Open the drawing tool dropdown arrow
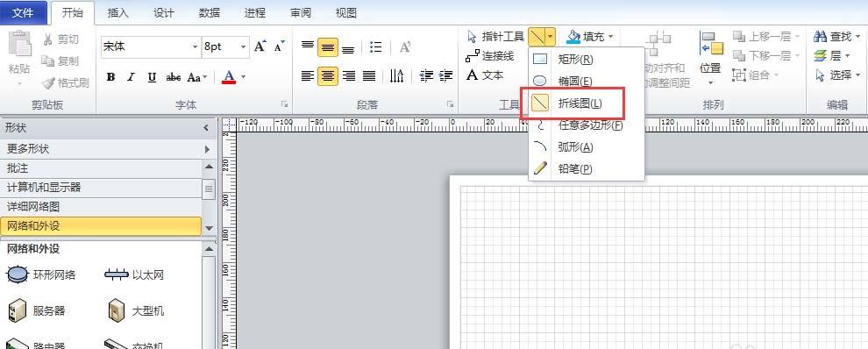Image resolution: width=868 pixels, height=349 pixels. (x=551, y=37)
